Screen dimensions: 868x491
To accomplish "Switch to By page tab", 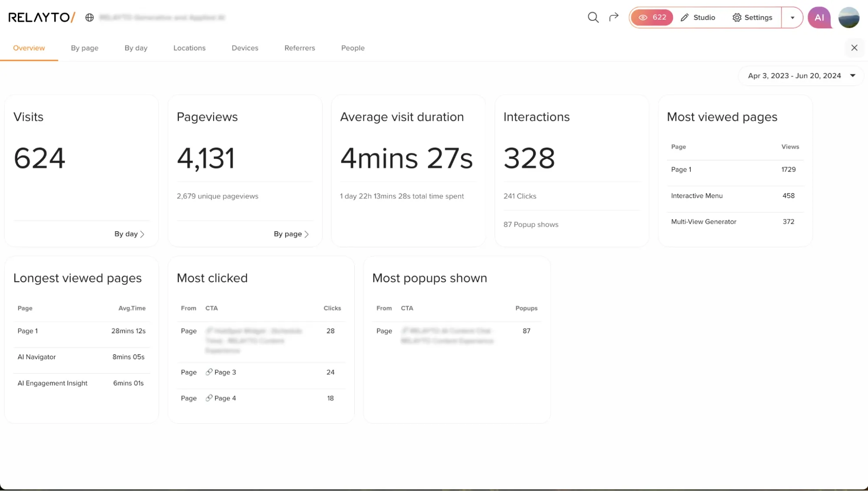I will coord(84,48).
